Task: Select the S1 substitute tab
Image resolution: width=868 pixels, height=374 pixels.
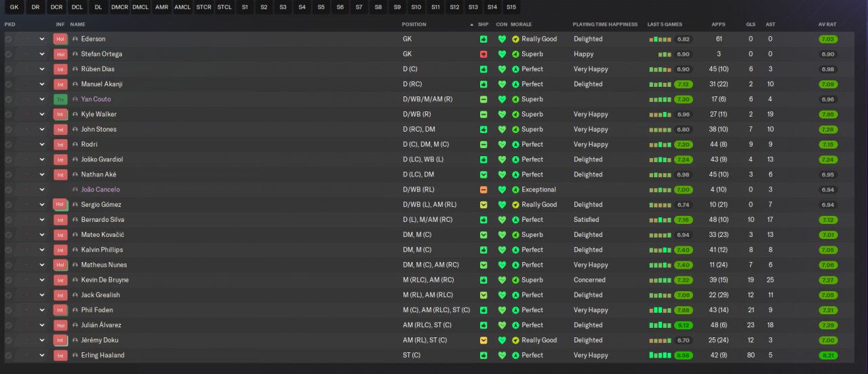Action: click(x=245, y=7)
